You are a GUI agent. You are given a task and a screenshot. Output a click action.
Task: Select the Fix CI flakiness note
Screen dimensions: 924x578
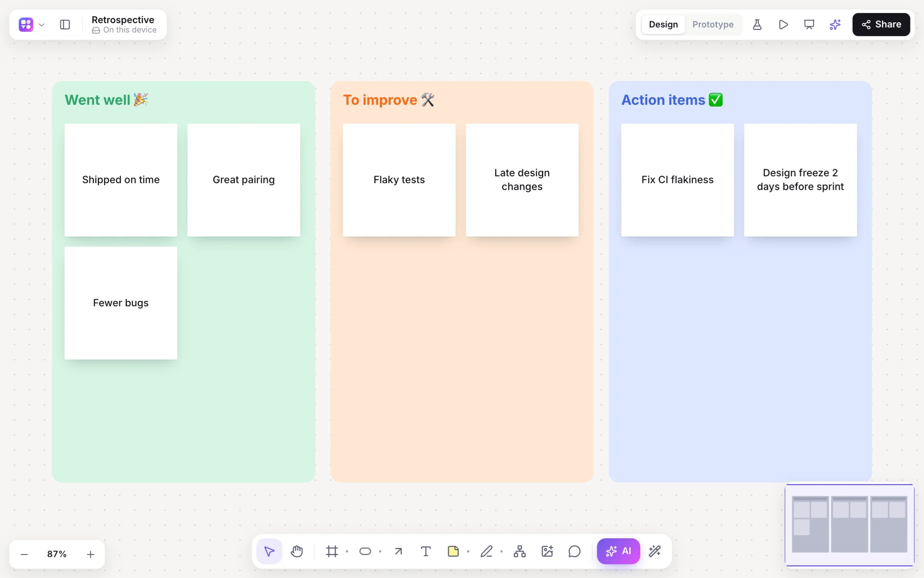point(678,180)
